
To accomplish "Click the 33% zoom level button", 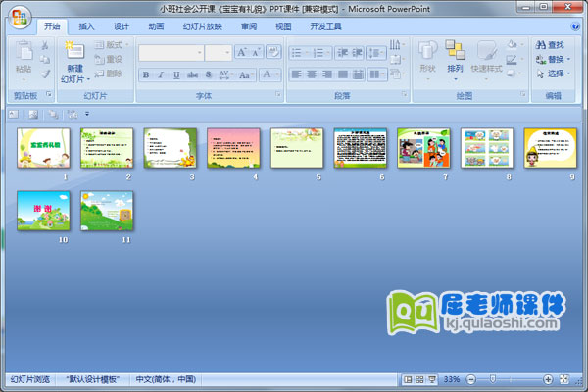I will (452, 379).
